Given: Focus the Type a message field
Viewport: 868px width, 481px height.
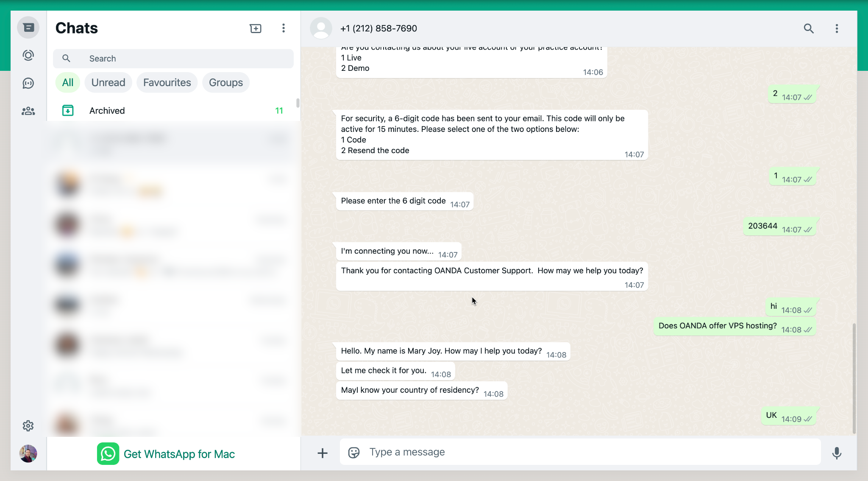Looking at the screenshot, I should coord(580,452).
